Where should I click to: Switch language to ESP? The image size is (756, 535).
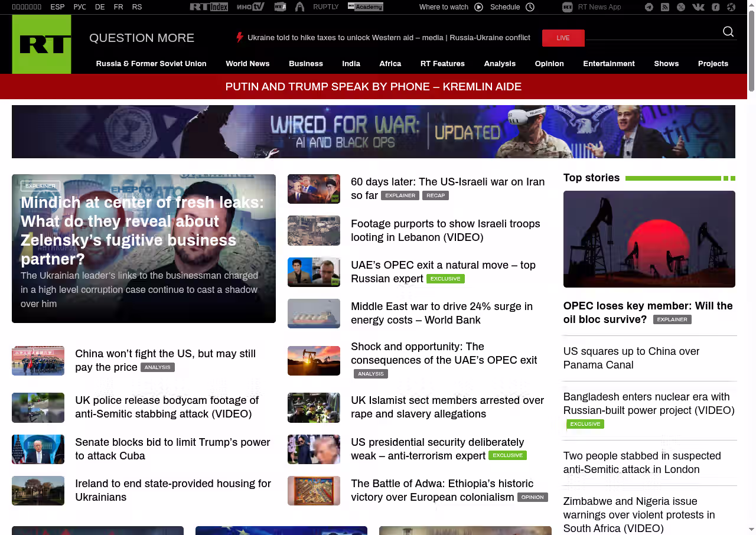(x=57, y=7)
